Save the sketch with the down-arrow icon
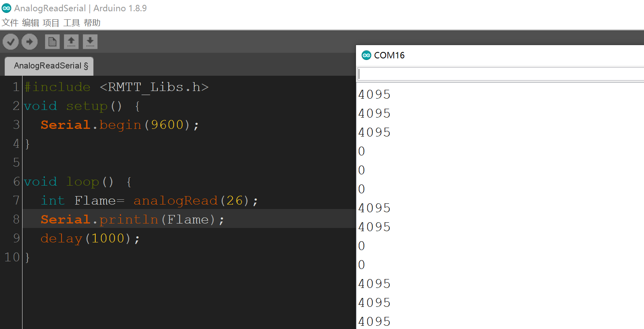Image resolution: width=644 pixels, height=329 pixels. pos(90,41)
